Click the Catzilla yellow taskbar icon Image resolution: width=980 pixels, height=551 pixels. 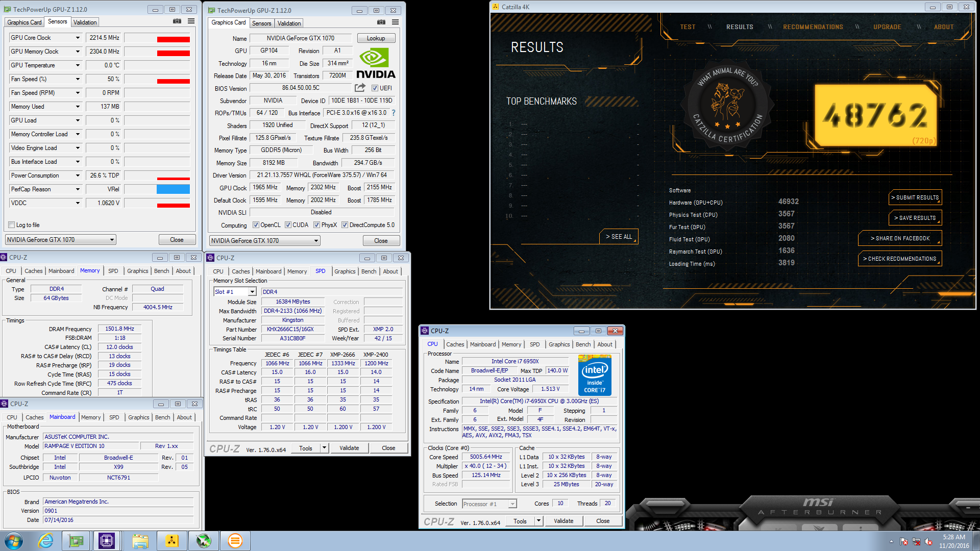pyautogui.click(x=171, y=541)
